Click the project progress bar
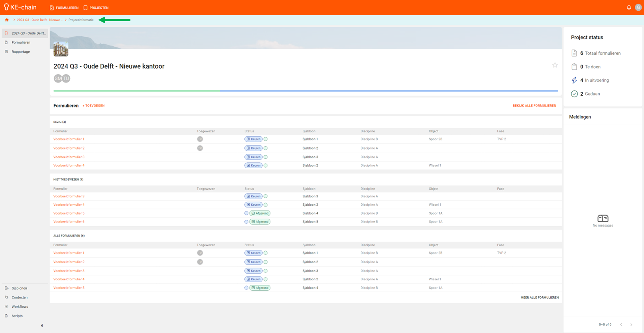Screen dimensions: 644x333 pyautogui.click(x=305, y=91)
